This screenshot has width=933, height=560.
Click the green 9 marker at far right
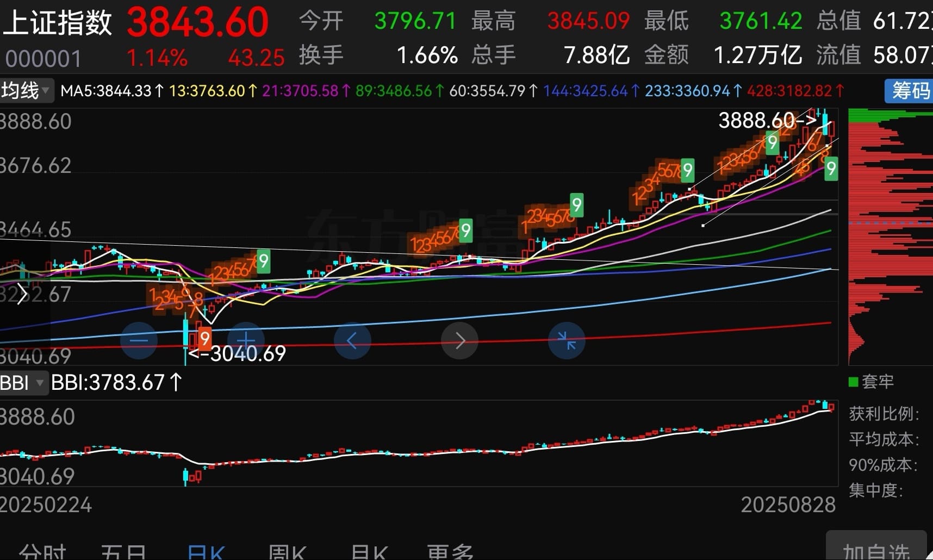[831, 169]
